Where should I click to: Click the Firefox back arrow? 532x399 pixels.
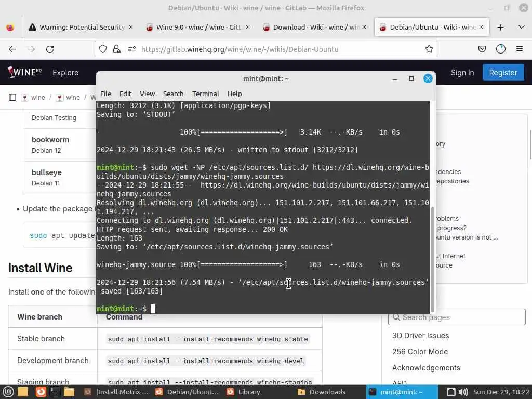click(x=12, y=49)
